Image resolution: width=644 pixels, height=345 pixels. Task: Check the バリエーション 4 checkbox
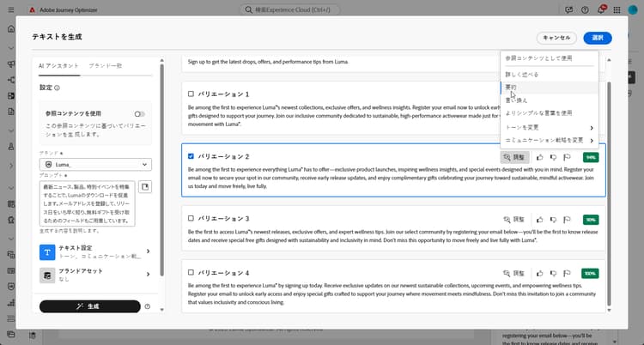(x=191, y=272)
